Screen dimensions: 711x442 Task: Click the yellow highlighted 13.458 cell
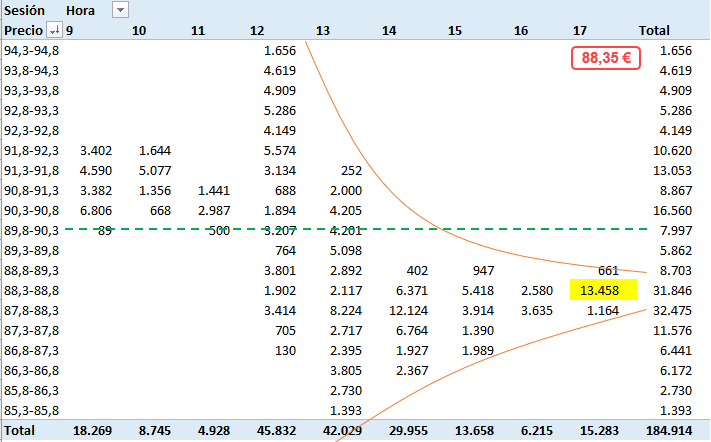tap(603, 290)
